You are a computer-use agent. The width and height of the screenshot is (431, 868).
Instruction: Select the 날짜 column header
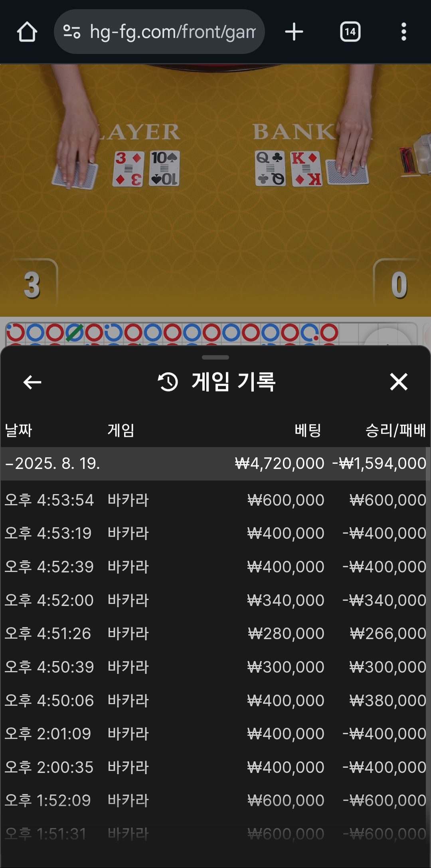click(x=18, y=431)
